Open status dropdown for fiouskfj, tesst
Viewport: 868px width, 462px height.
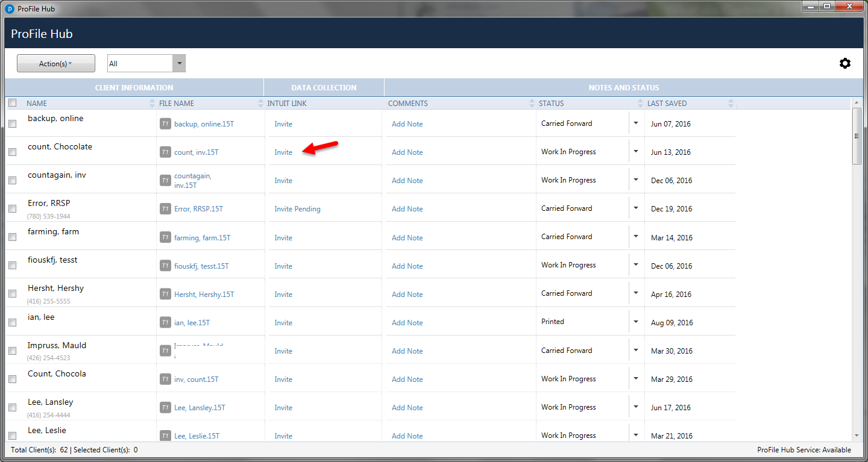(636, 264)
